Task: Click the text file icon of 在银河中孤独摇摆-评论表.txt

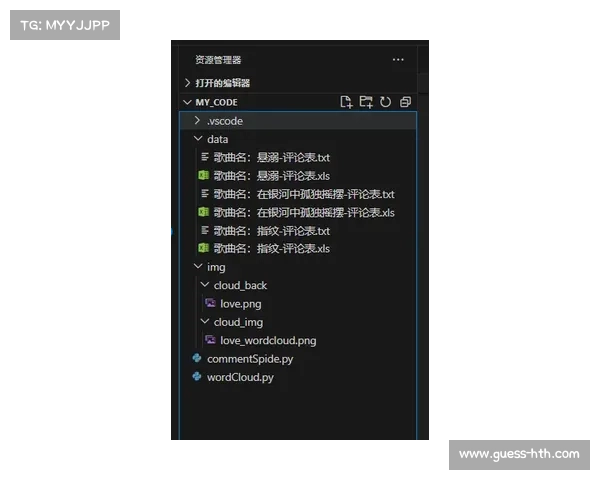Action: coord(205,194)
